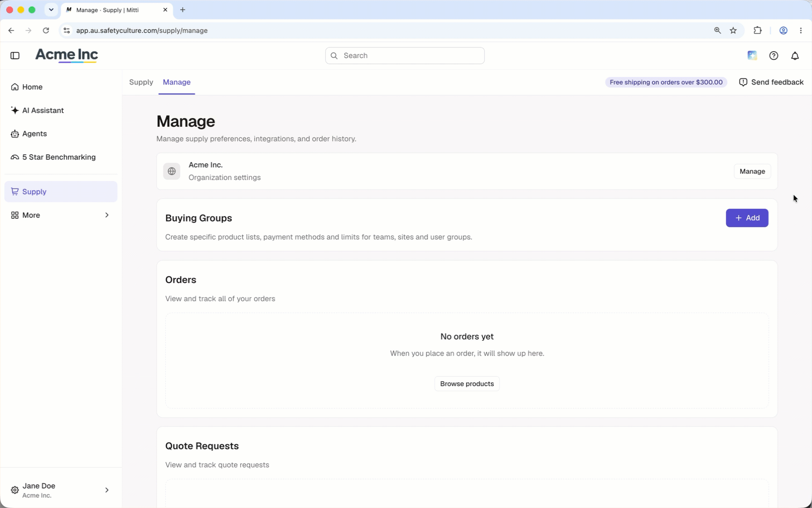Select the Manage tab
The image size is (812, 508).
tap(176, 82)
